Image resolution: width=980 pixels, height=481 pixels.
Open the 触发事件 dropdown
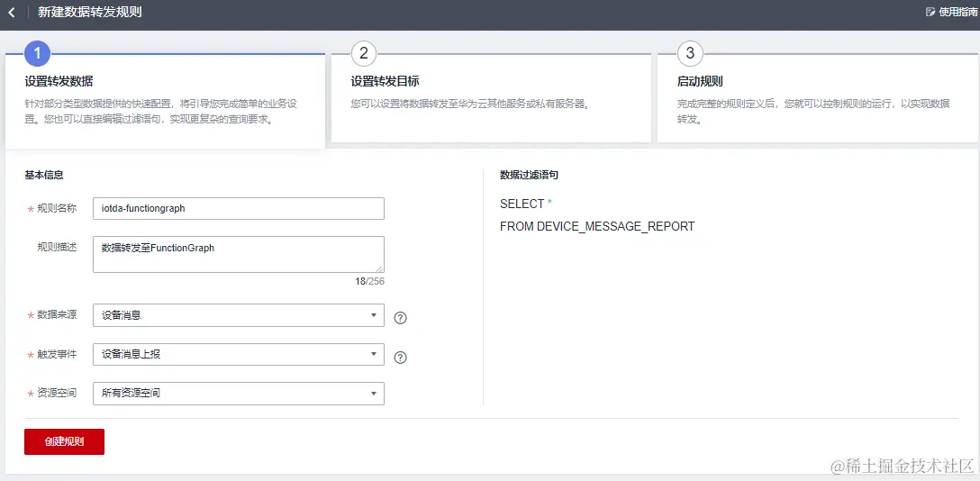(238, 354)
